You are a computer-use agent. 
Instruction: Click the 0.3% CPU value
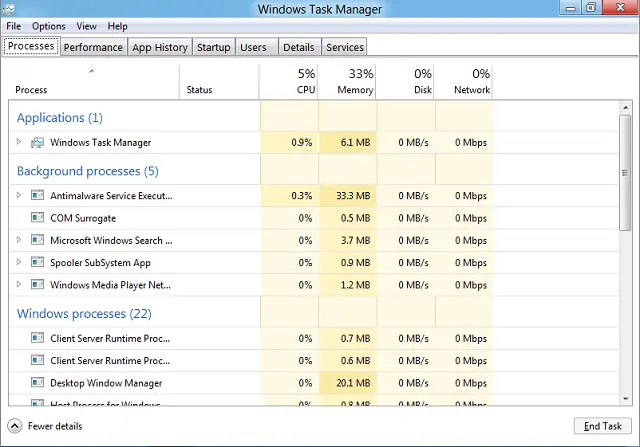(302, 196)
